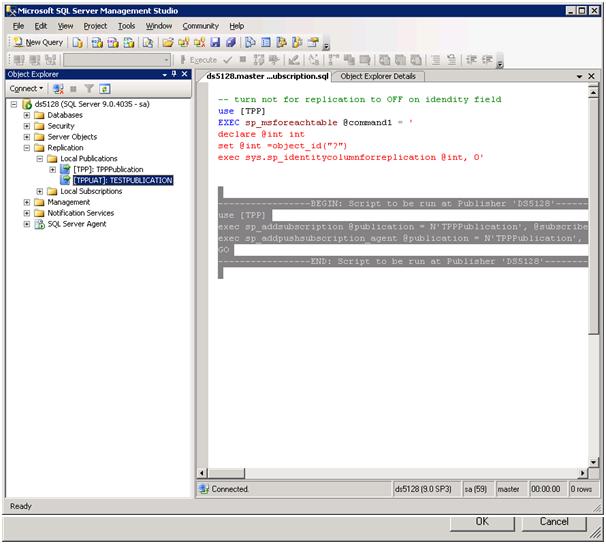Expand the Databases folder

click(x=27, y=115)
